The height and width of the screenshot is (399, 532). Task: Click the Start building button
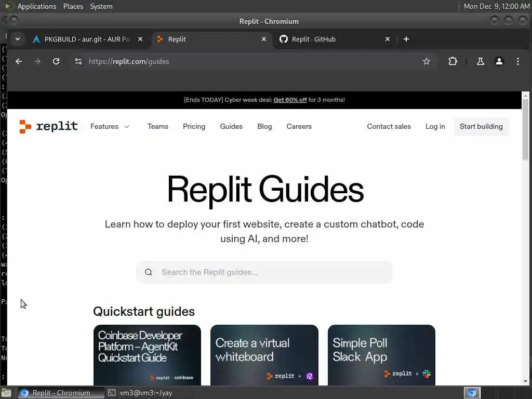coord(481,127)
